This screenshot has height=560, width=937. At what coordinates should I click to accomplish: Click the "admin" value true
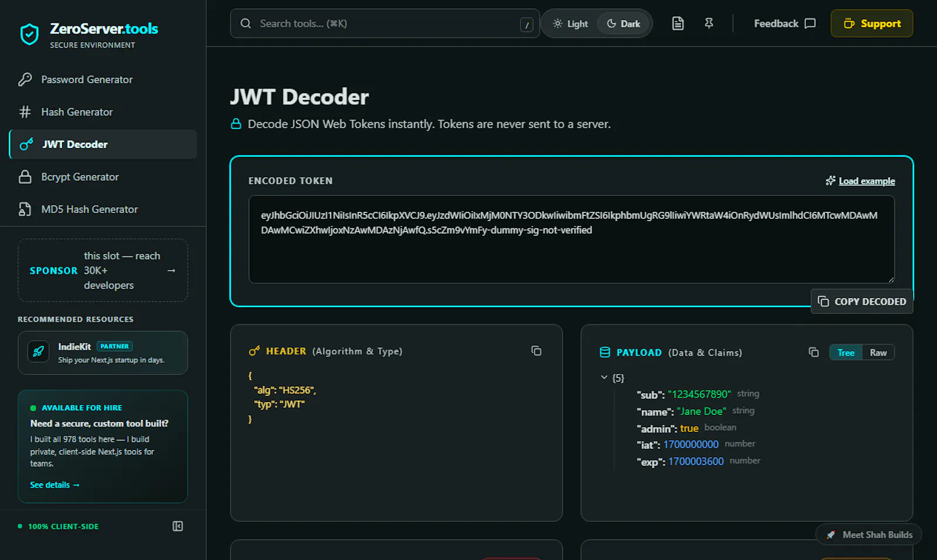tap(689, 428)
